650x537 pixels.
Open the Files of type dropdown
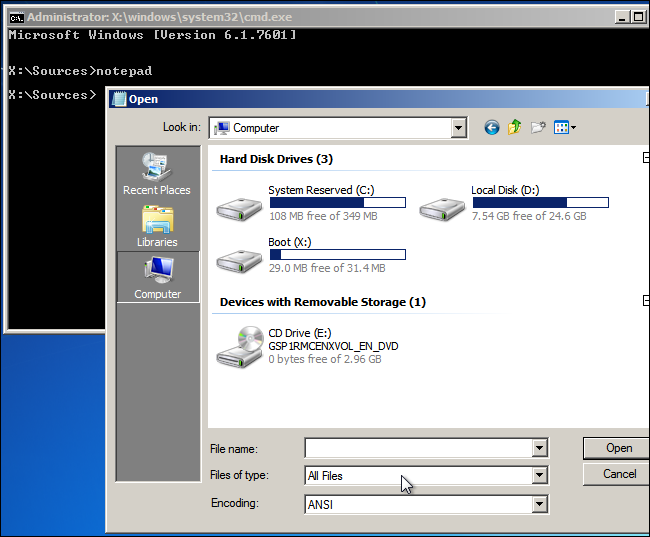[426, 475]
